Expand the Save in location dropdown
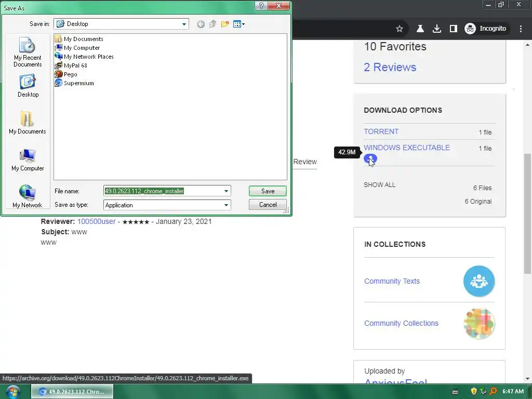The height and width of the screenshot is (399, 532). coord(184,24)
